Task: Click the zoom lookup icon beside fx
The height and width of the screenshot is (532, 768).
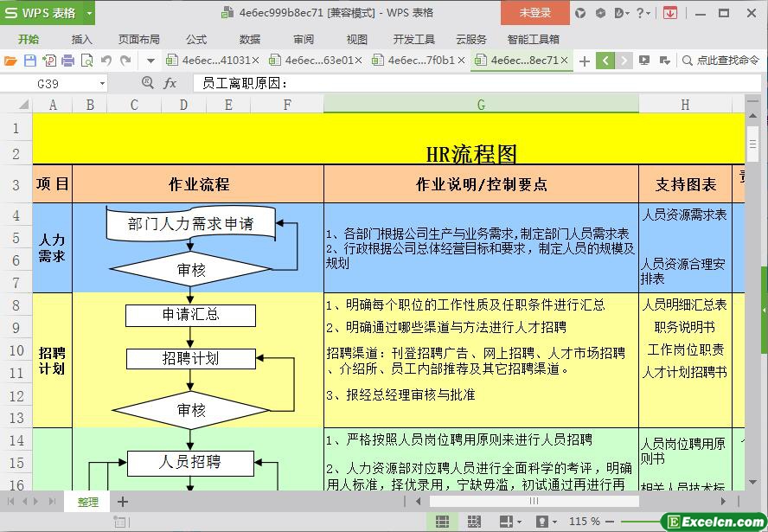Action: coord(147,83)
